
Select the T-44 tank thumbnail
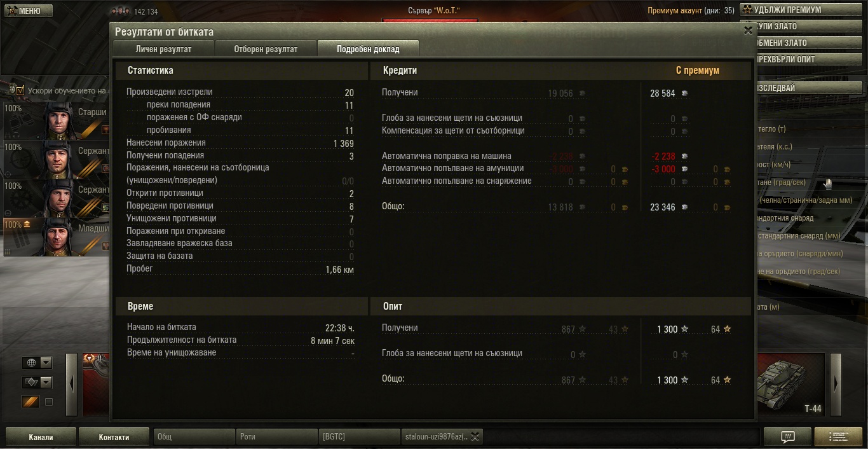(x=790, y=385)
